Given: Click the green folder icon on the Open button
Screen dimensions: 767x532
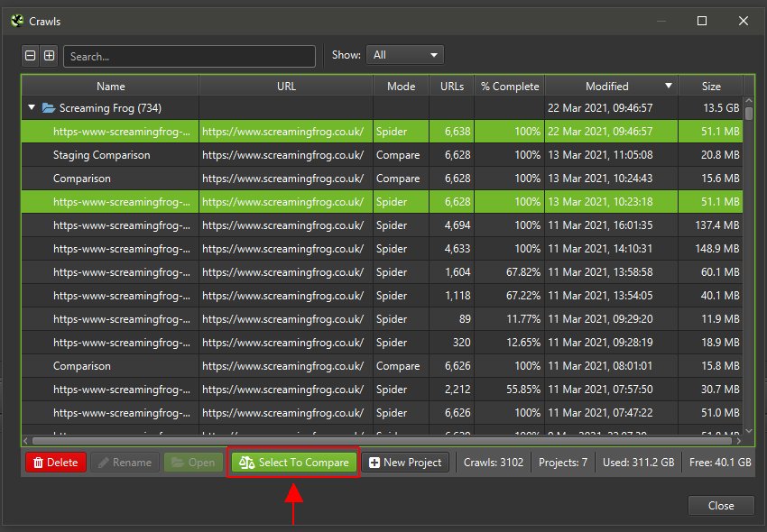Looking at the screenshot, I should [x=176, y=462].
